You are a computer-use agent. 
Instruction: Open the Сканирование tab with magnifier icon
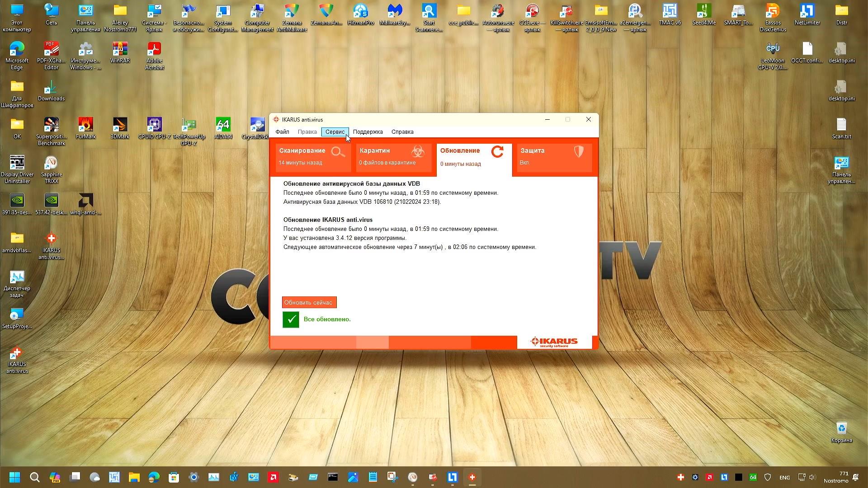click(313, 157)
